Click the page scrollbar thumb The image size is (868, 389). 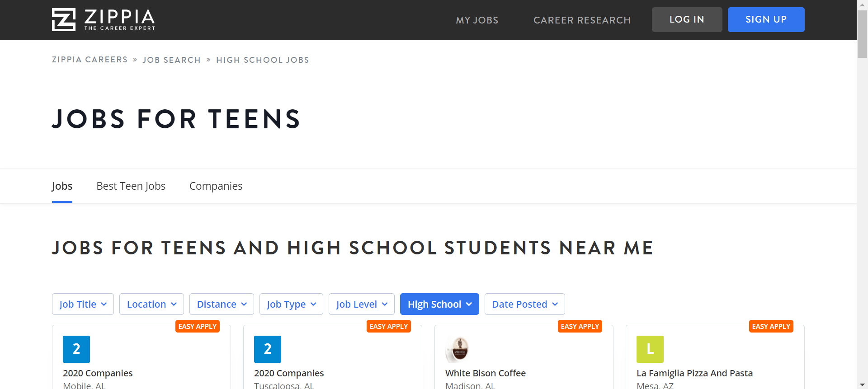tap(863, 34)
